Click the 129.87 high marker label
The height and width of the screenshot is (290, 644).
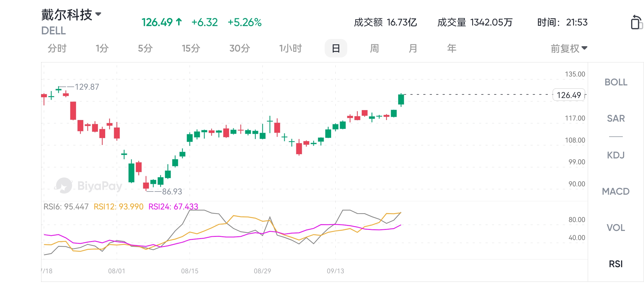(87, 87)
